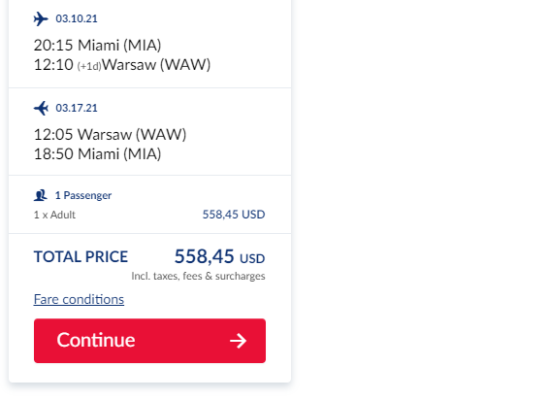Image resolution: width=550 pixels, height=400 pixels.
Task: Click the 12:05 Warsaw (WAW) departure line
Action: [110, 134]
